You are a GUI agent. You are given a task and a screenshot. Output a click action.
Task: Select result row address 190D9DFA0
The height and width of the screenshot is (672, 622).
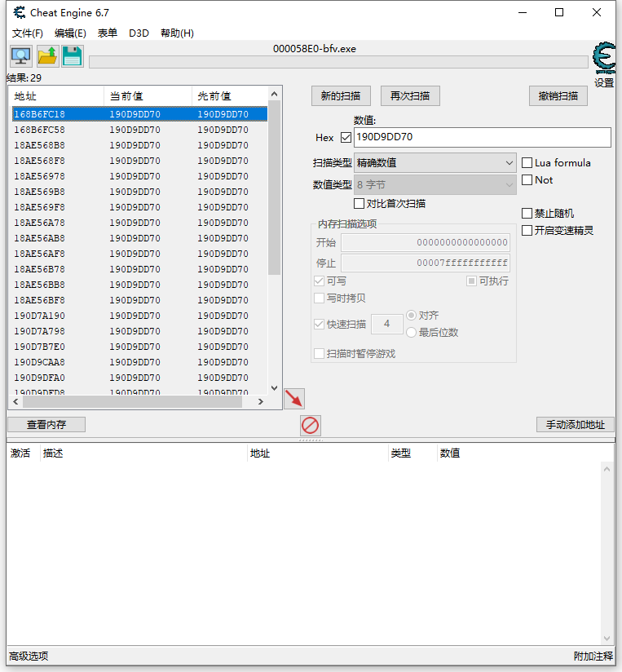coord(139,378)
